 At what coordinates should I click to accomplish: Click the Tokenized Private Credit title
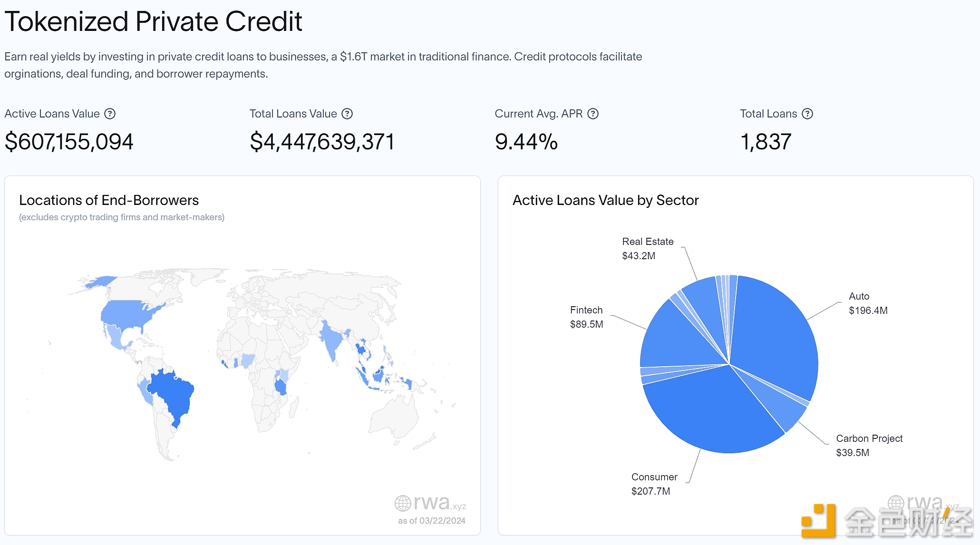[153, 21]
